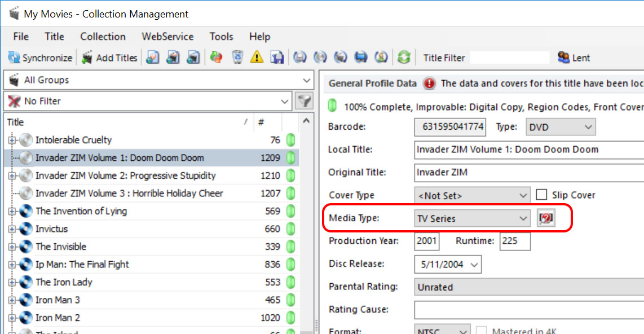Click the Parental Rating field showing Unrated
This screenshot has width=644, height=334.
pos(529,287)
